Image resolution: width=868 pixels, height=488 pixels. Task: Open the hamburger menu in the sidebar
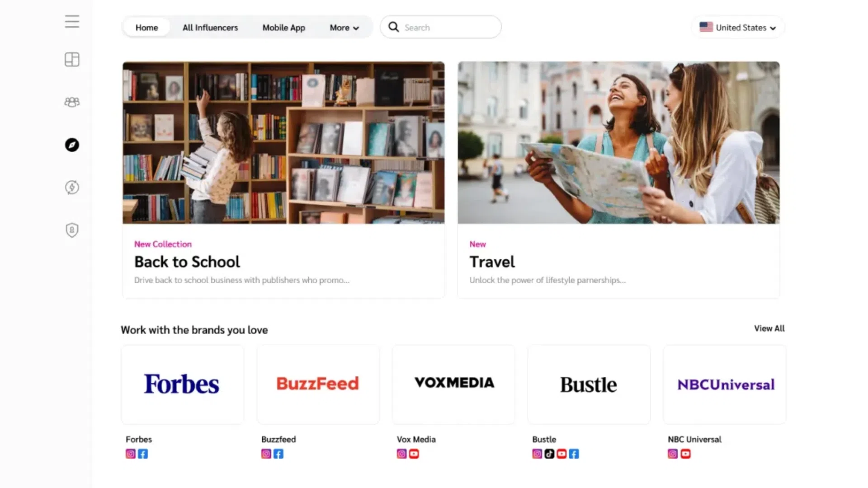coord(72,21)
